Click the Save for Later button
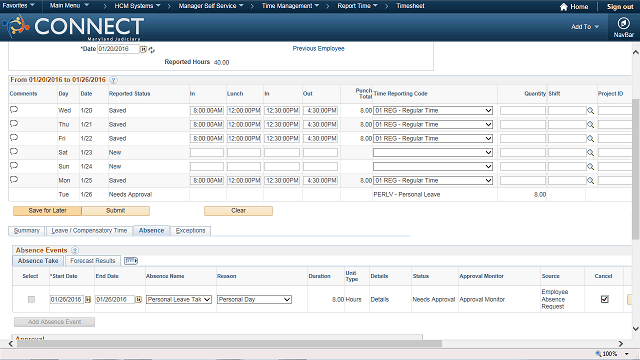Viewport: 640px width, 360px height. coord(47,211)
